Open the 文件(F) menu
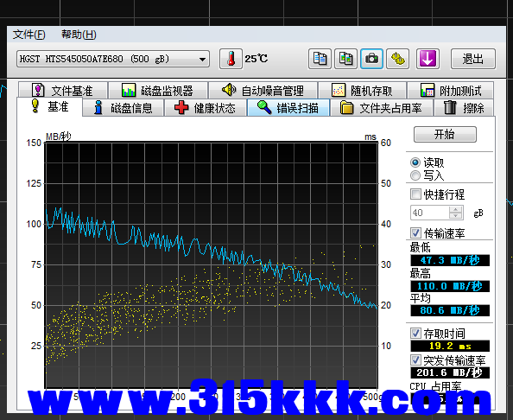 tap(28, 35)
